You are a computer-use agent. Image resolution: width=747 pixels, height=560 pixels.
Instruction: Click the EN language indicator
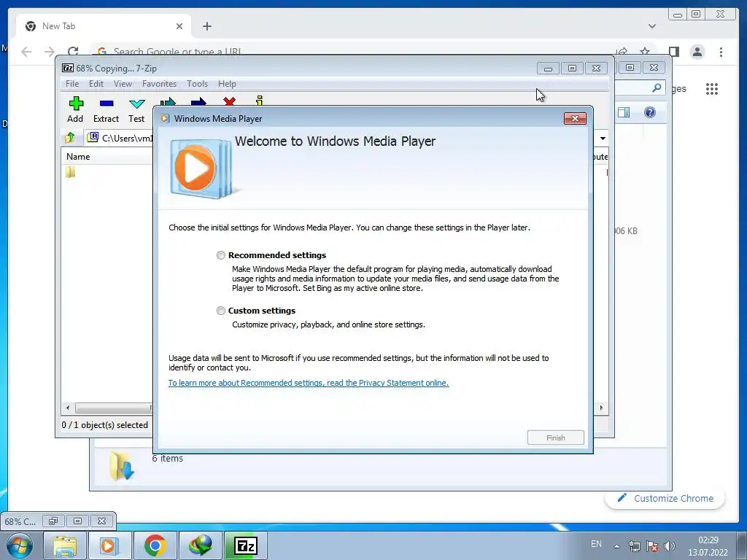(x=596, y=544)
